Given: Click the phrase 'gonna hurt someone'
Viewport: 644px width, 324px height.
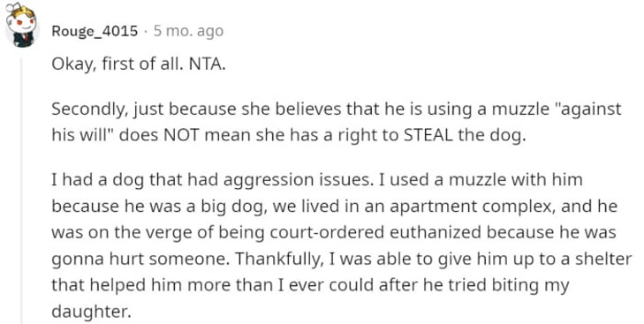Looking at the screenshot, I should [140, 260].
